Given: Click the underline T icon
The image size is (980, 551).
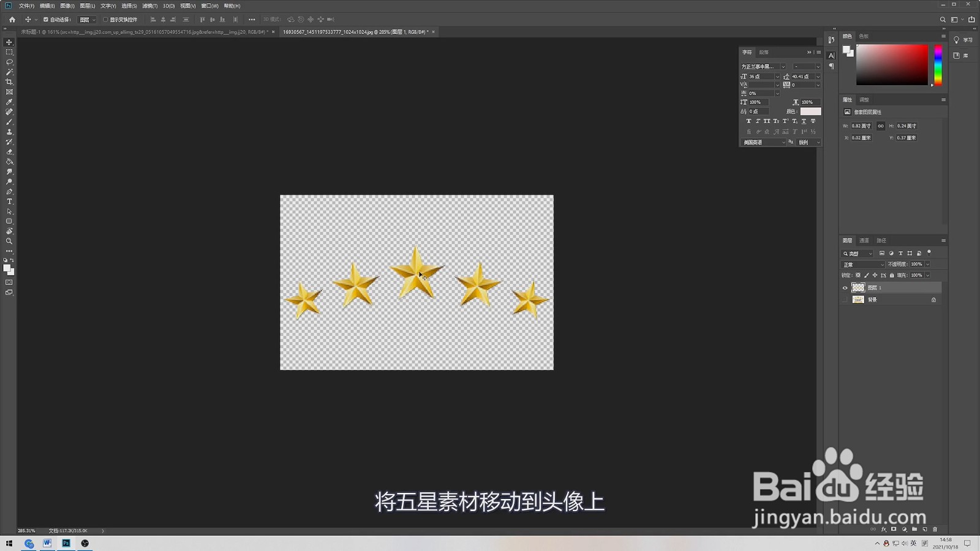Looking at the screenshot, I should pyautogui.click(x=804, y=121).
